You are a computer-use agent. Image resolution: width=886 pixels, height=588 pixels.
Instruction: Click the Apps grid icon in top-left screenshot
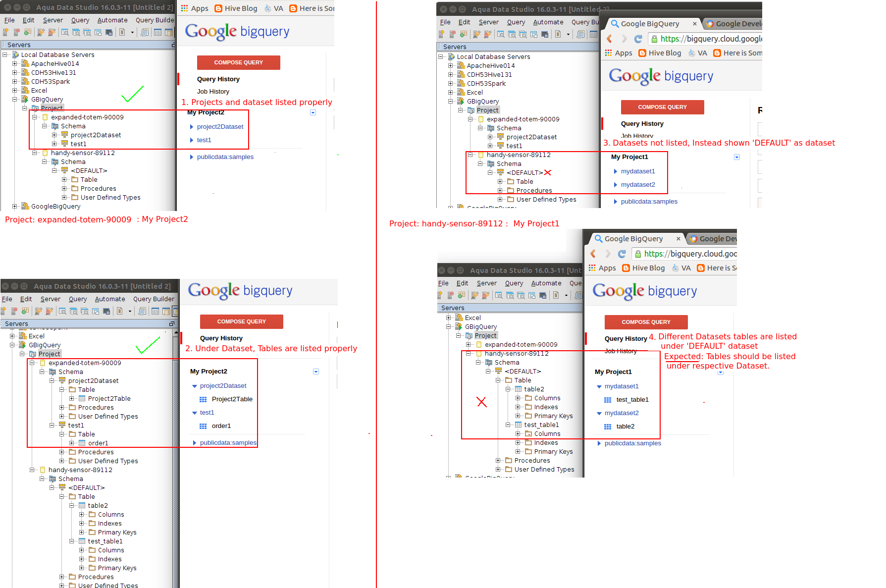tap(184, 8)
